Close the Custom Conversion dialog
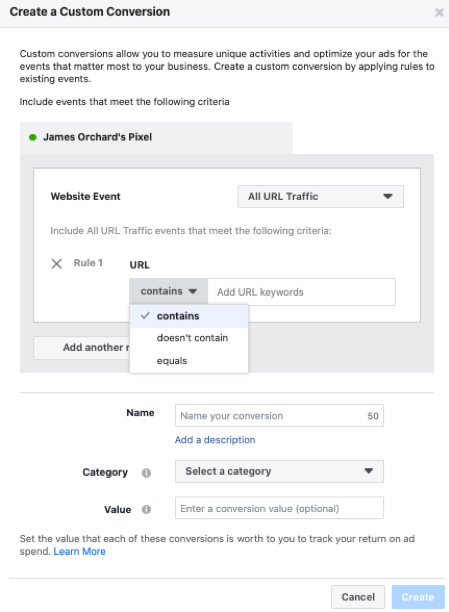Image resolution: width=449 pixels, height=612 pixels. point(439,12)
